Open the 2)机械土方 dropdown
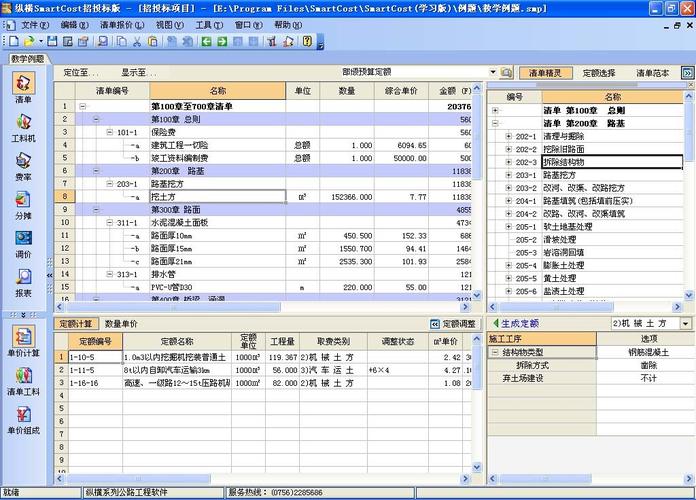696x500 pixels. (686, 324)
